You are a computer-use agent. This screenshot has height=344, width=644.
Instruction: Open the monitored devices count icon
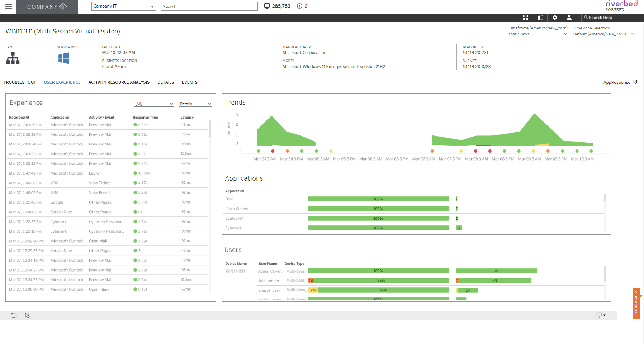tap(267, 6)
